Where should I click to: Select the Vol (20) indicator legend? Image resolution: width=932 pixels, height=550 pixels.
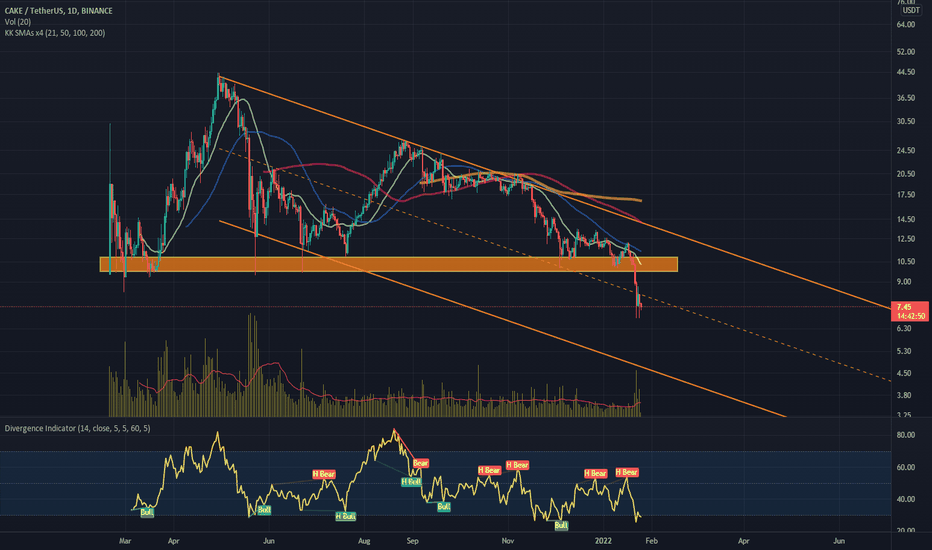point(18,22)
